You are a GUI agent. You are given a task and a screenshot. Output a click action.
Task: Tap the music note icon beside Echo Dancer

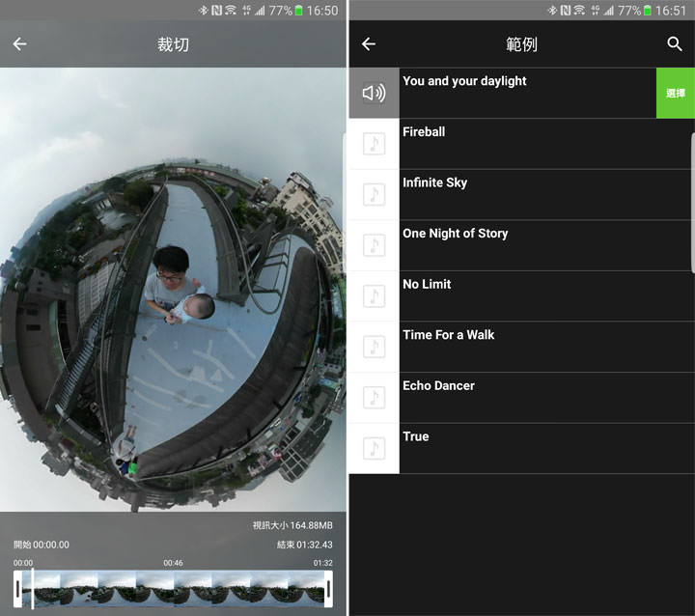(374, 398)
